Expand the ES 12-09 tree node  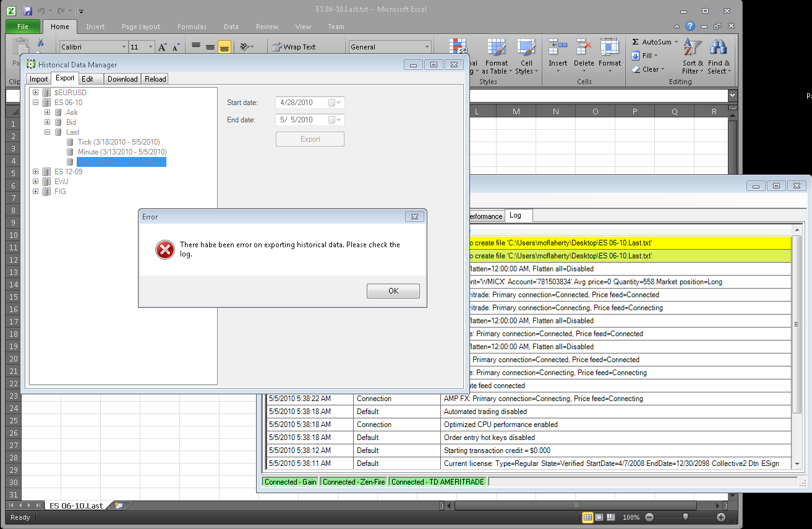(36, 172)
